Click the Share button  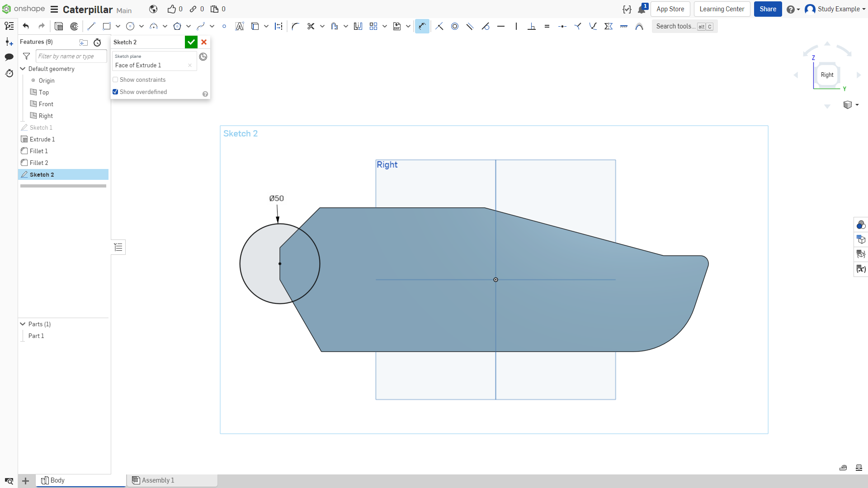[x=768, y=9]
